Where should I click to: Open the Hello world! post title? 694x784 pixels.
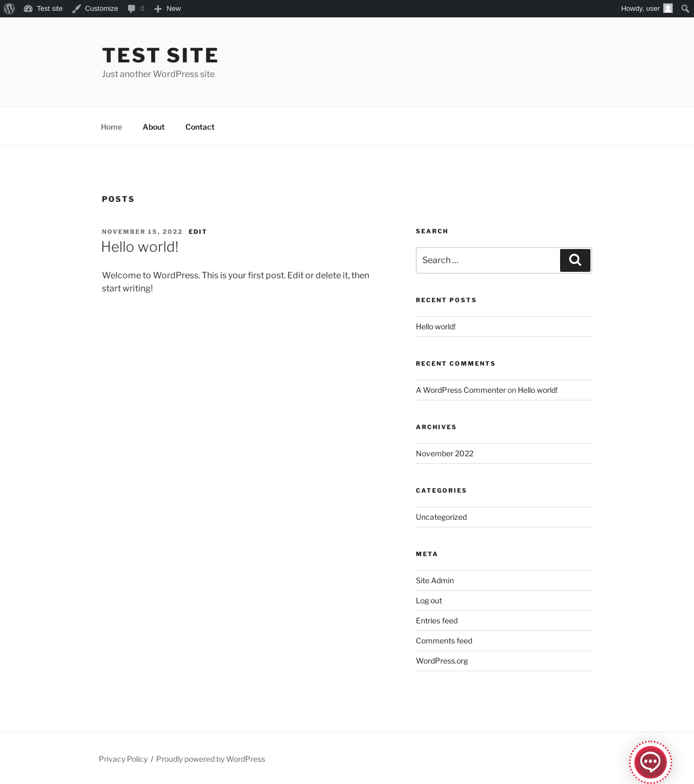pyautogui.click(x=140, y=247)
